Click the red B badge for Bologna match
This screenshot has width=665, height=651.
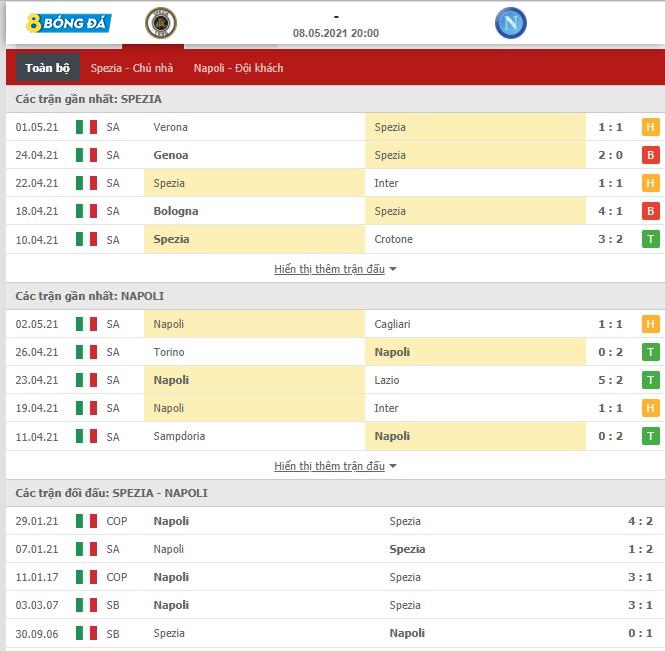[651, 211]
